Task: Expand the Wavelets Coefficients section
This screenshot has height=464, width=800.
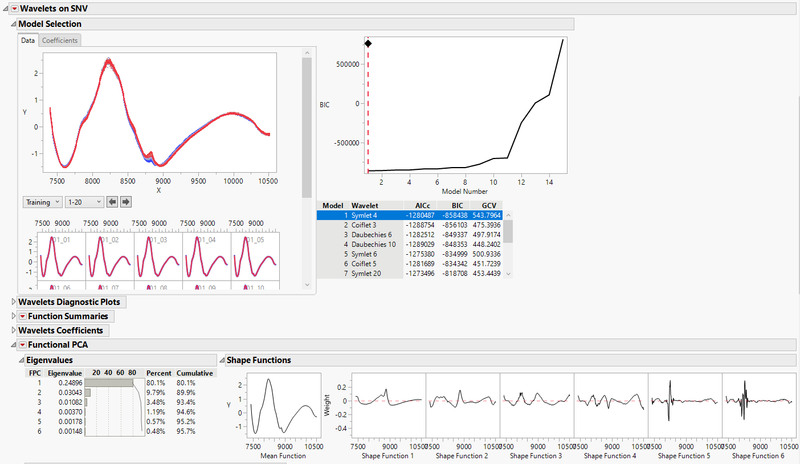Action: (13, 330)
